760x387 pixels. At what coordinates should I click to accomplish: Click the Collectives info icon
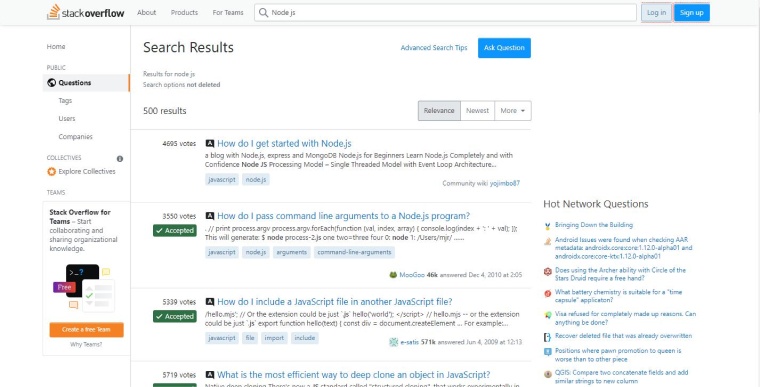[x=120, y=159]
